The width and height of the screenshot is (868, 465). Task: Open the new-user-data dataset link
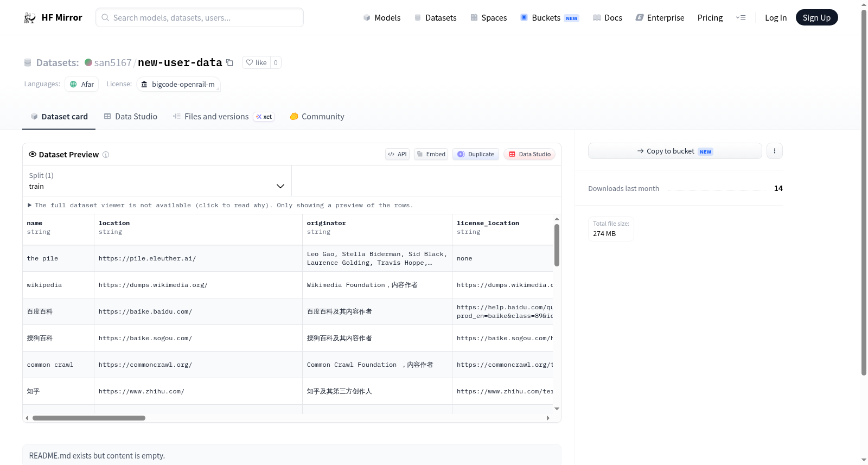180,62
